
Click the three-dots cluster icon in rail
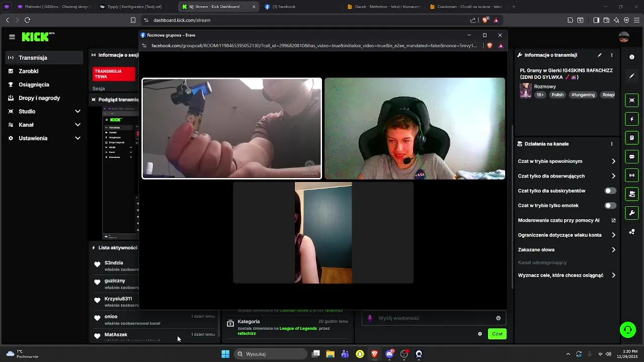click(632, 232)
